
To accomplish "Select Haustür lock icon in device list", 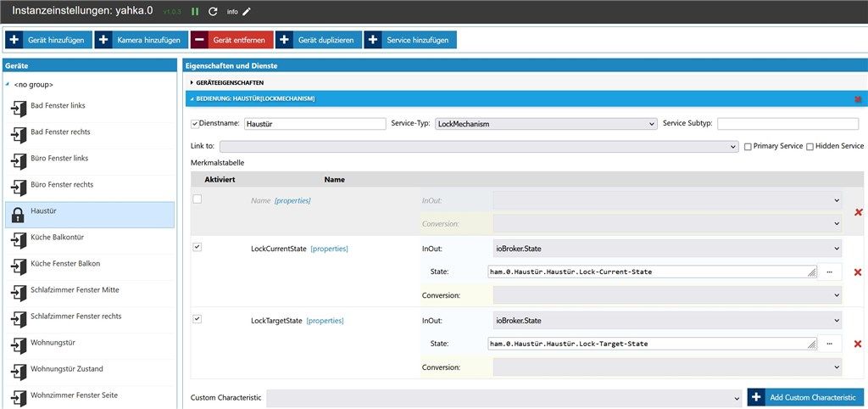I will (x=19, y=214).
